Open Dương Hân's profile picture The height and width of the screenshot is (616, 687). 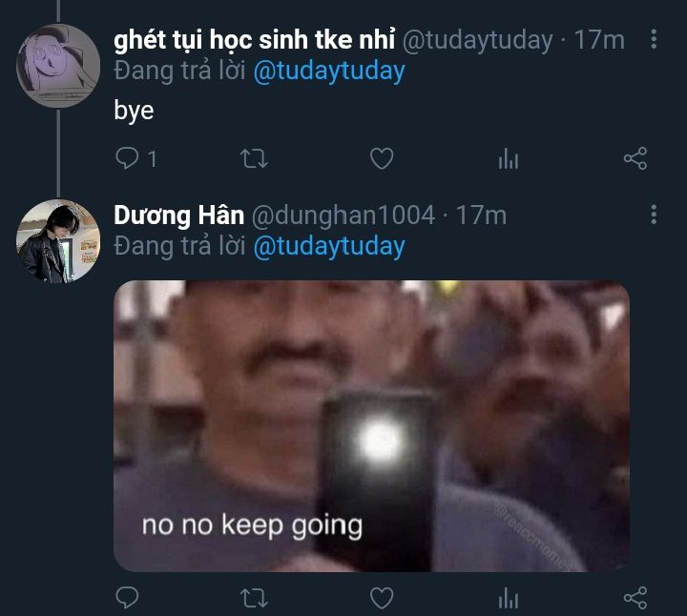click(58, 241)
